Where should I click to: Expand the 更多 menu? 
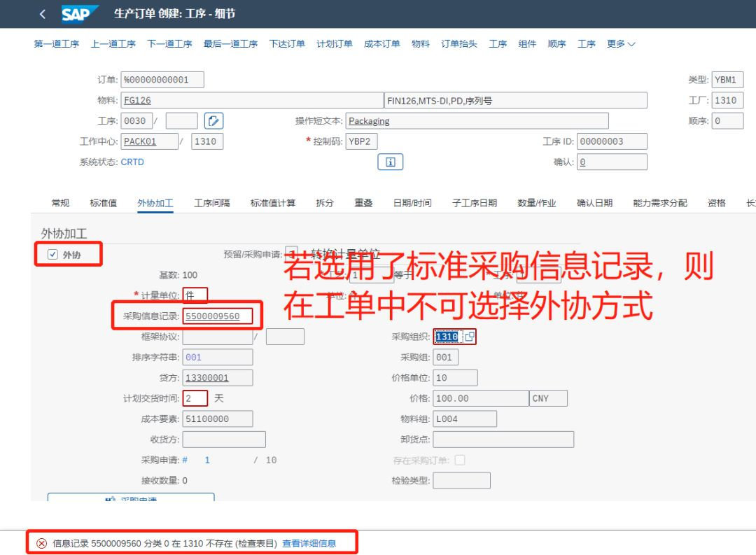[x=621, y=44]
